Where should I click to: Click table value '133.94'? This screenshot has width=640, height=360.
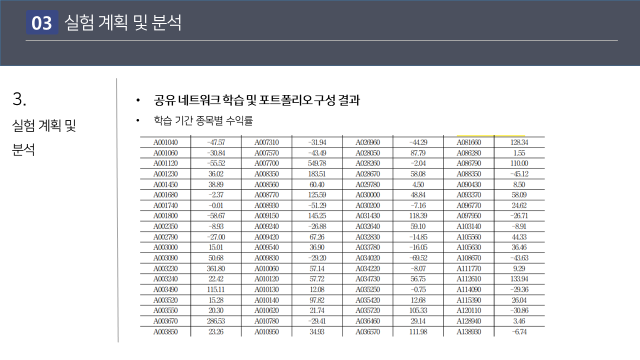(520, 279)
